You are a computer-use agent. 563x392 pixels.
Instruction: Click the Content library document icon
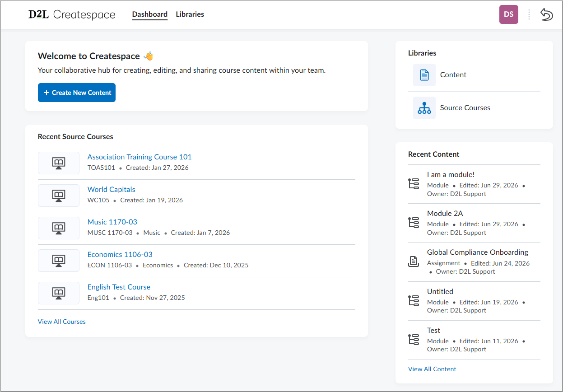click(x=424, y=75)
